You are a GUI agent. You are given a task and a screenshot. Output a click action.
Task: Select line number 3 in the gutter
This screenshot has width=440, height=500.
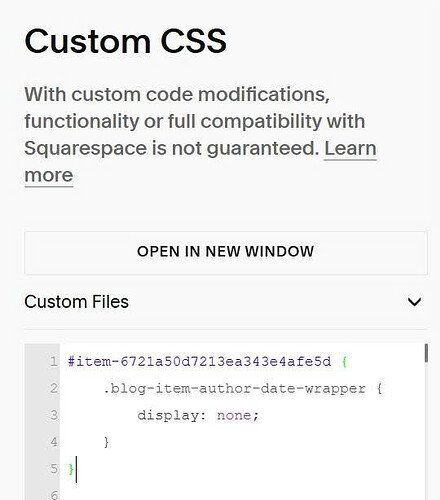coord(54,416)
